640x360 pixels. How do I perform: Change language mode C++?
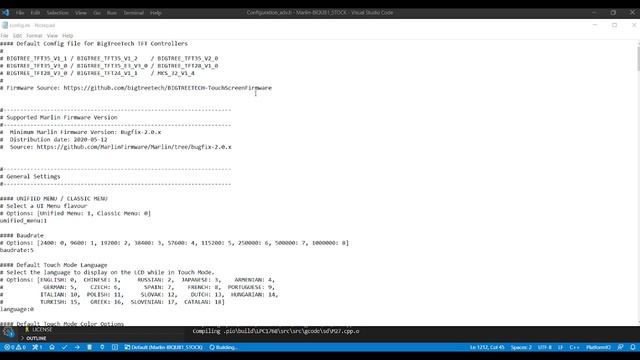coord(574,347)
